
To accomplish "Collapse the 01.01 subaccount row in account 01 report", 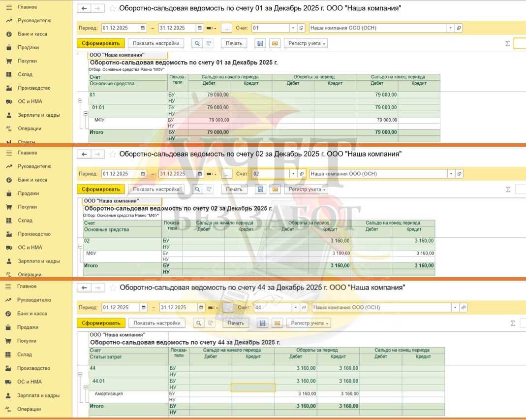I will coord(85,113).
